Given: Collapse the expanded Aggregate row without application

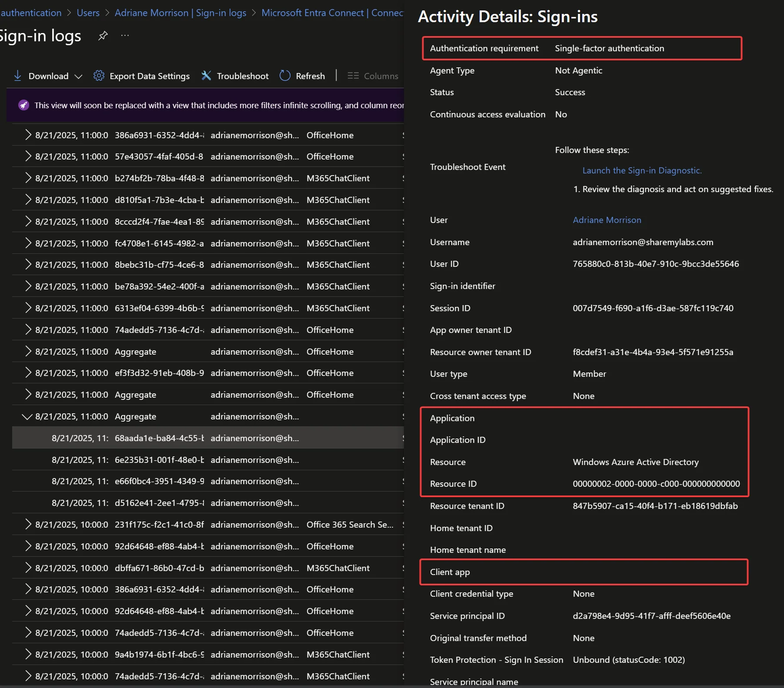Looking at the screenshot, I should pyautogui.click(x=27, y=416).
